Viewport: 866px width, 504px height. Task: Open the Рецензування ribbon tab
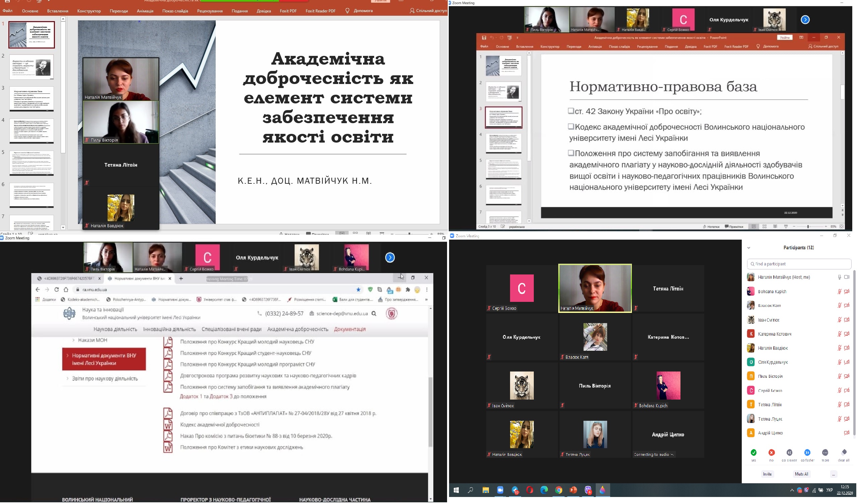[210, 11]
